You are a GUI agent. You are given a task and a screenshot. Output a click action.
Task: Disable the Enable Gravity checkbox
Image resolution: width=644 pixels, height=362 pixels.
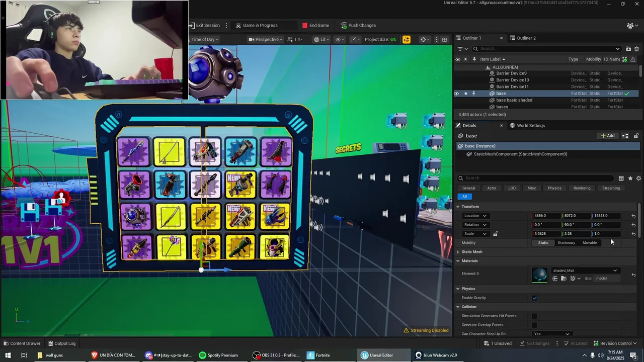coord(535,298)
